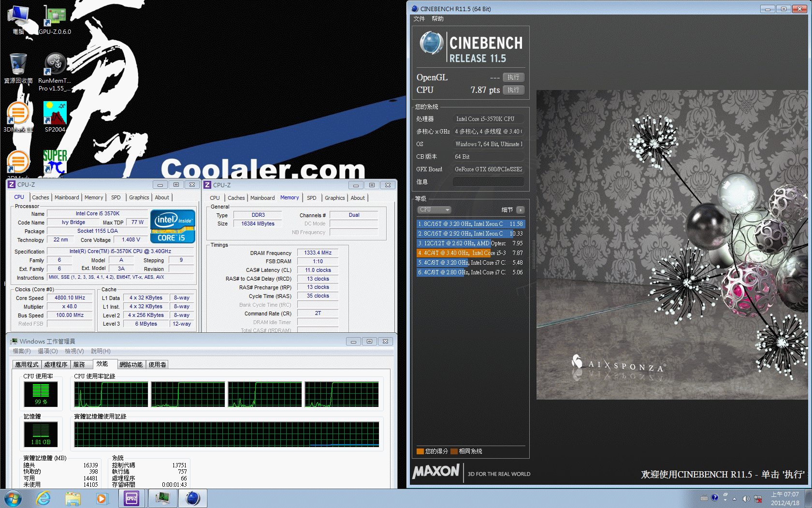
Task: Open Internet Explorer from taskbar
Action: coord(43,498)
